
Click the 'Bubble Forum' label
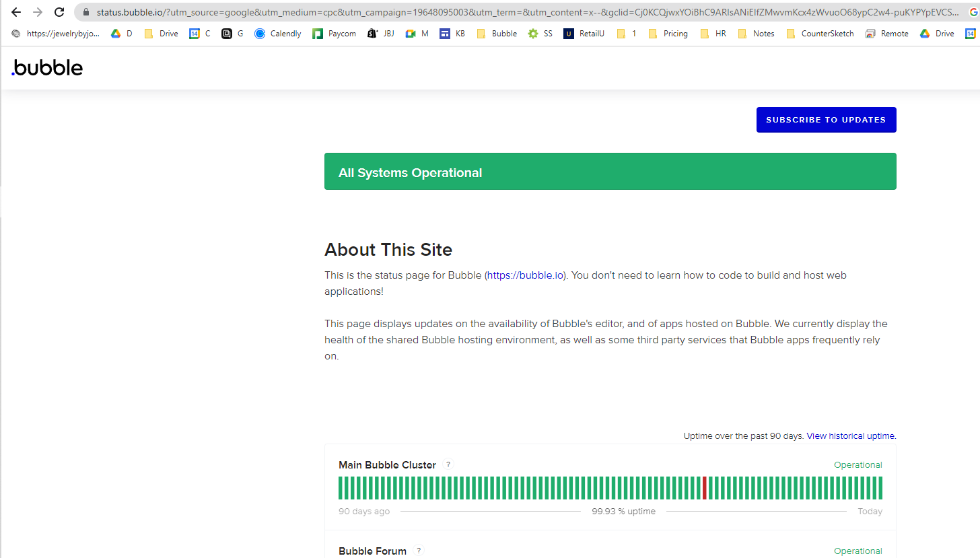372,551
